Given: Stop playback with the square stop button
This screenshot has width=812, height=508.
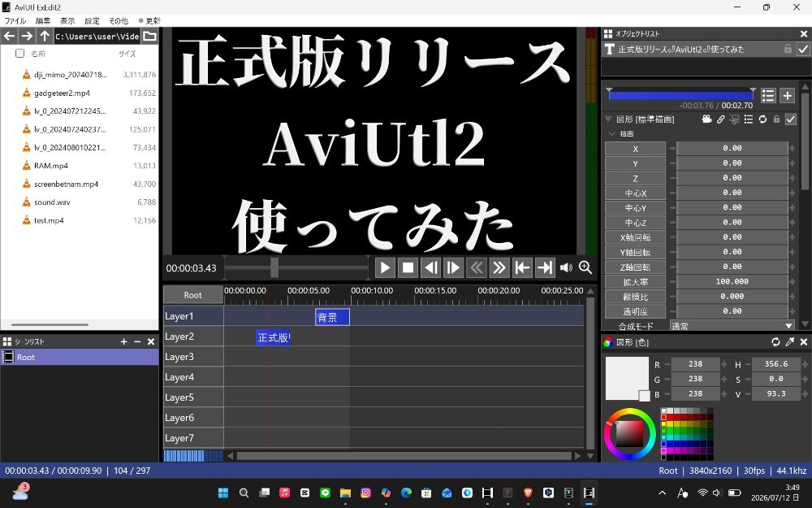Looking at the screenshot, I should 408,268.
